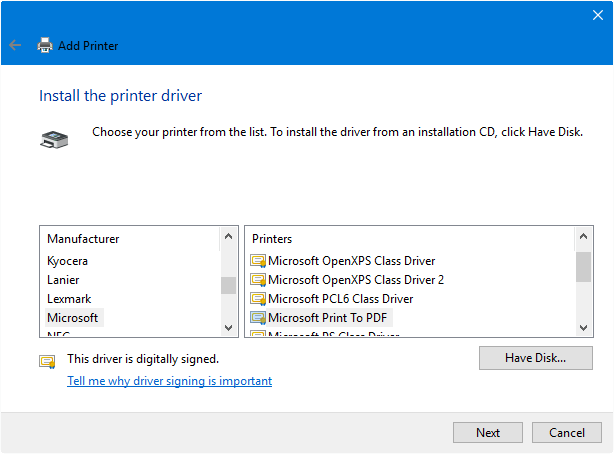Click Next to continue
The height and width of the screenshot is (454, 614).
[488, 432]
